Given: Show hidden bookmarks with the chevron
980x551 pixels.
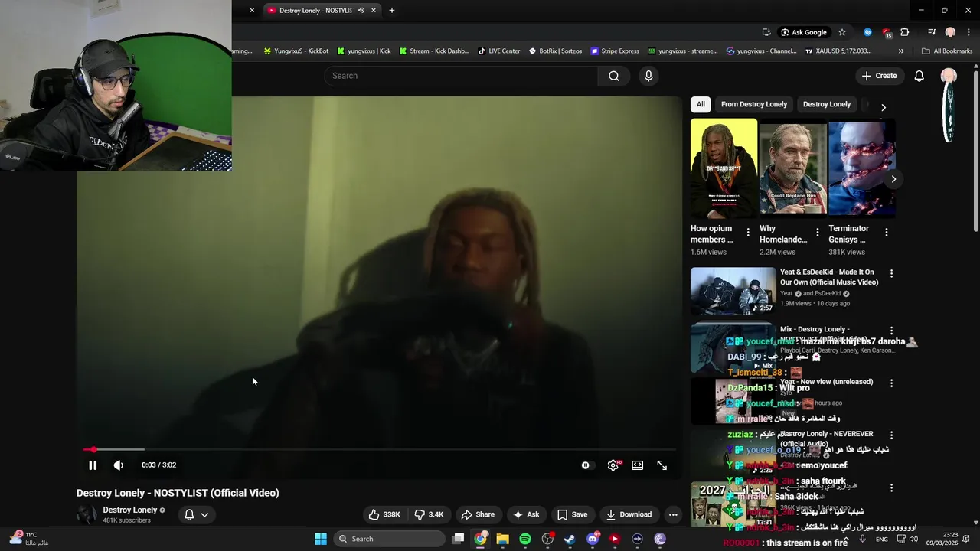Looking at the screenshot, I should [901, 51].
